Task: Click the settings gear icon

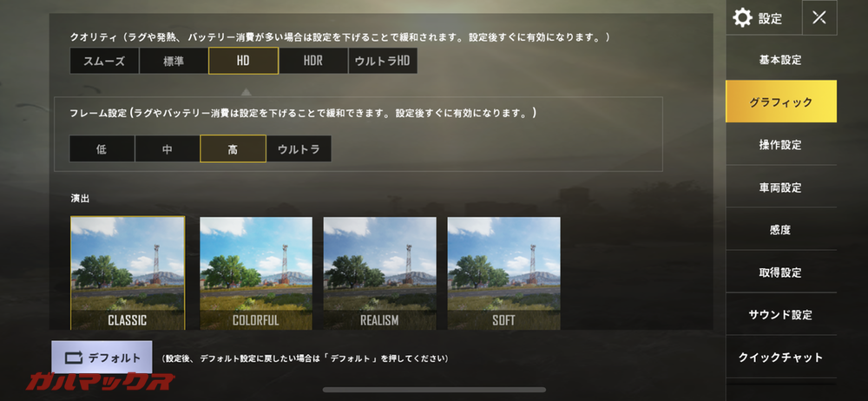Action: coord(742,18)
